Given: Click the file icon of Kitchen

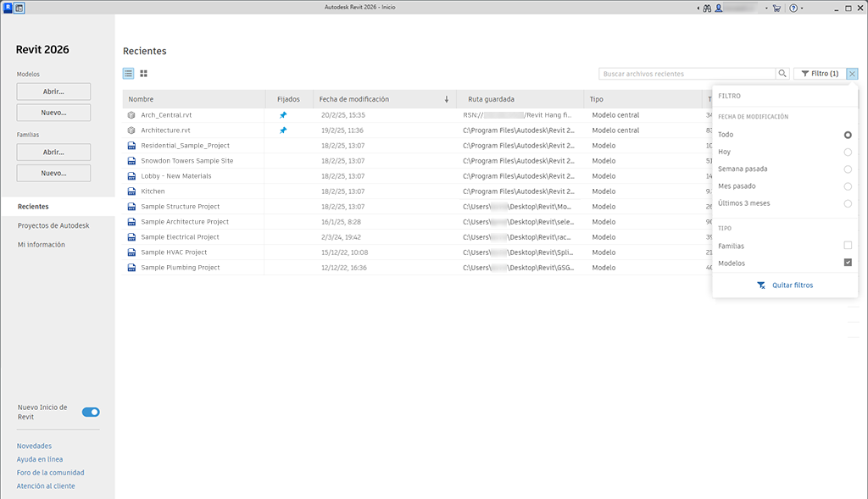Looking at the screenshot, I should [131, 191].
